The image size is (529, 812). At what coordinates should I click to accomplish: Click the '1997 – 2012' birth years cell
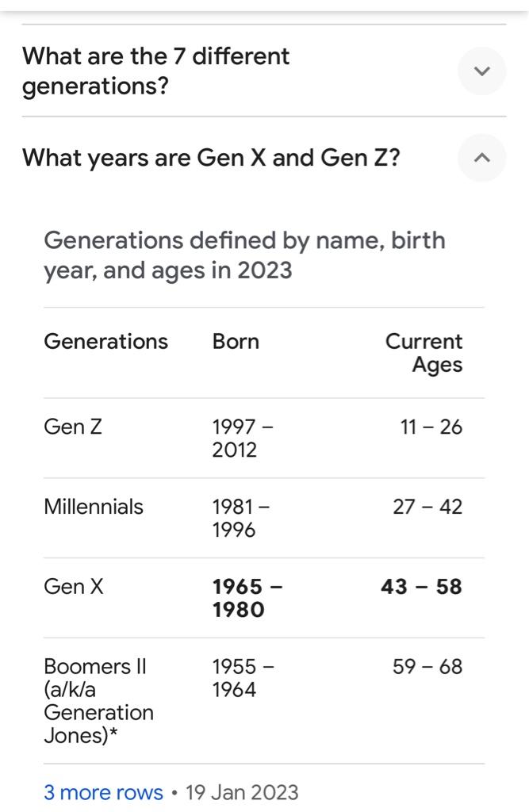tap(243, 438)
